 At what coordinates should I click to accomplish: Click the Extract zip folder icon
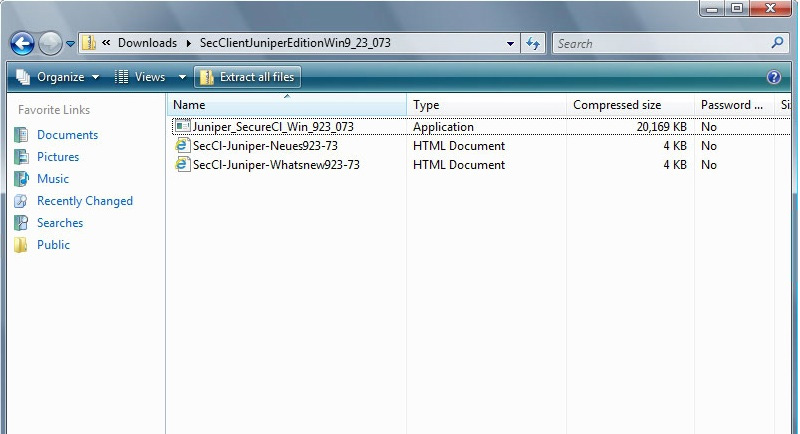[207, 77]
